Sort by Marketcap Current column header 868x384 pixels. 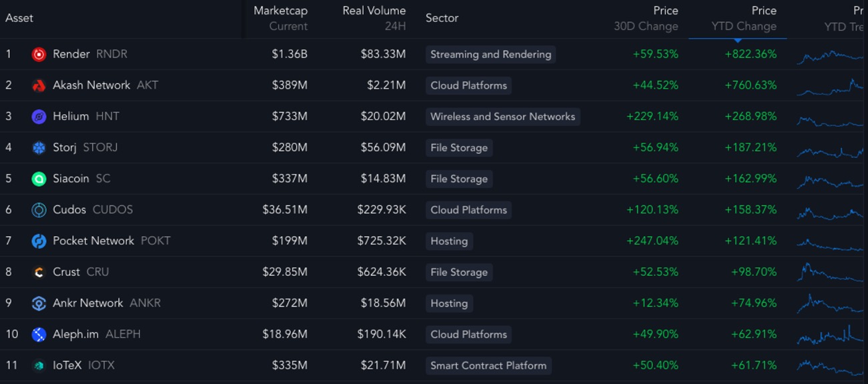(280, 19)
